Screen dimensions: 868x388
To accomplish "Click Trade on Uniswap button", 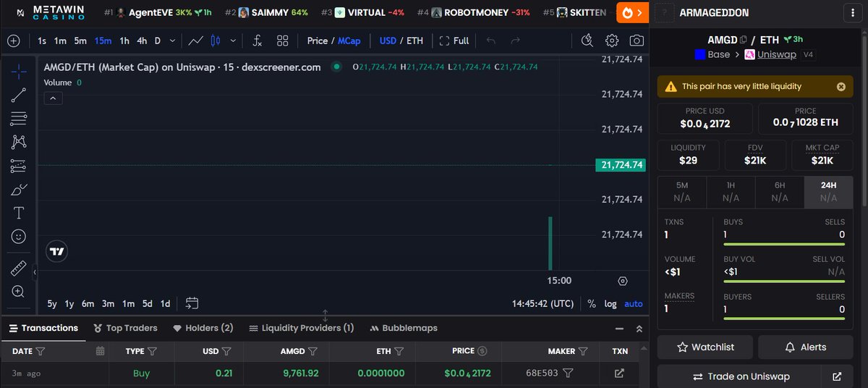I will click(x=739, y=376).
